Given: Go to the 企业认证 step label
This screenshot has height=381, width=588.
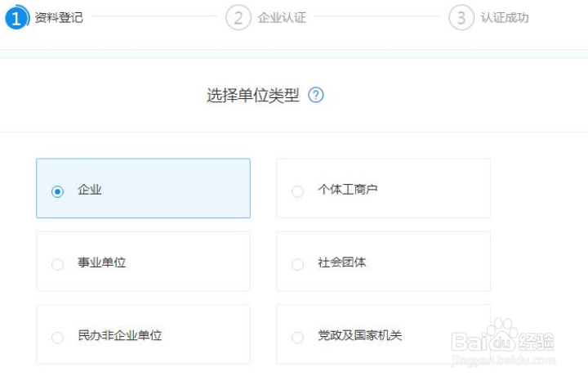Looking at the screenshot, I should click(282, 17).
